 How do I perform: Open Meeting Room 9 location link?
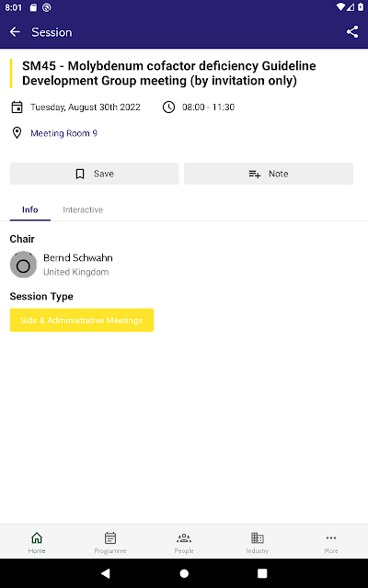(63, 133)
